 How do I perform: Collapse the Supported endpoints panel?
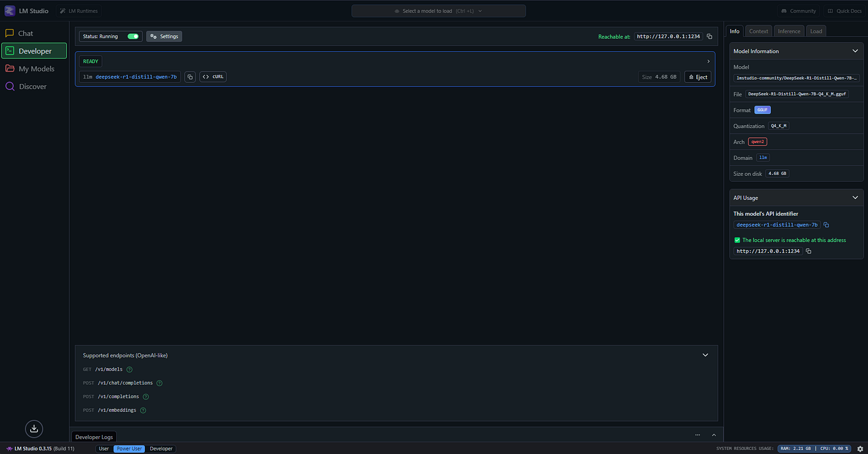[x=705, y=355]
